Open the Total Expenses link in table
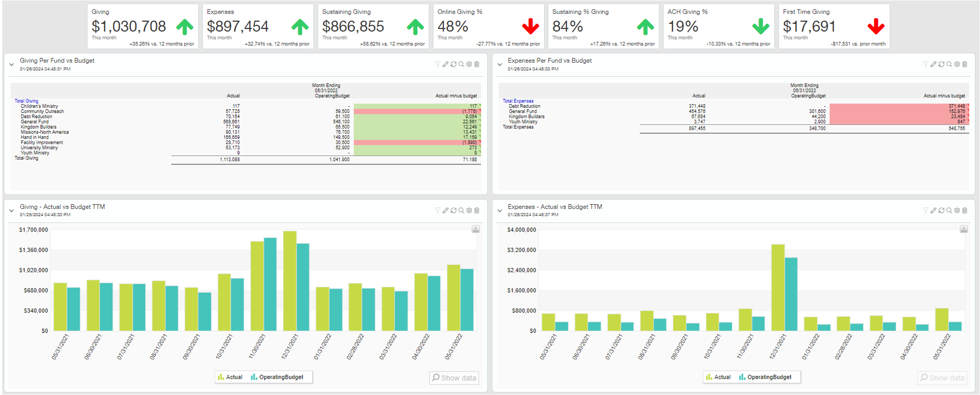Screen dimensions: 980x395 point(518,101)
